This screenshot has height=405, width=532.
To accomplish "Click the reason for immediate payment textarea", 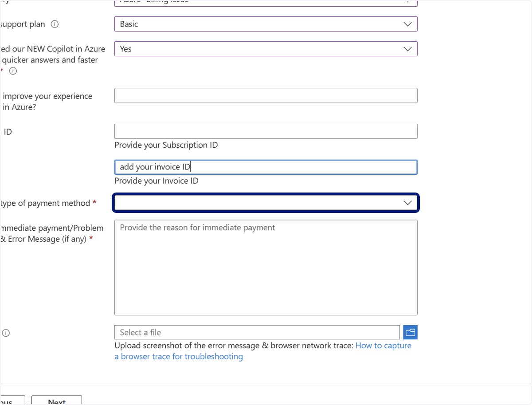I will click(x=266, y=267).
